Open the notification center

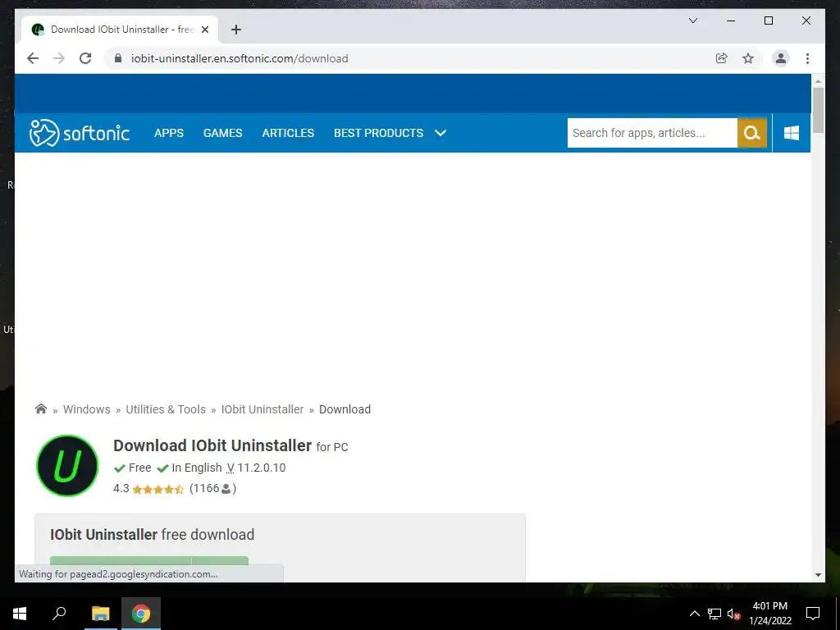813,614
